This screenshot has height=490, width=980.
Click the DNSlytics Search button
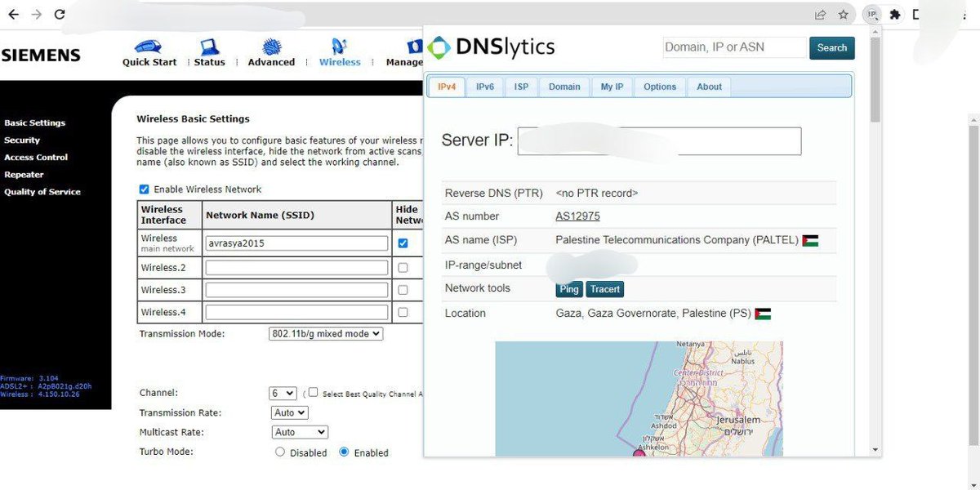pos(832,47)
